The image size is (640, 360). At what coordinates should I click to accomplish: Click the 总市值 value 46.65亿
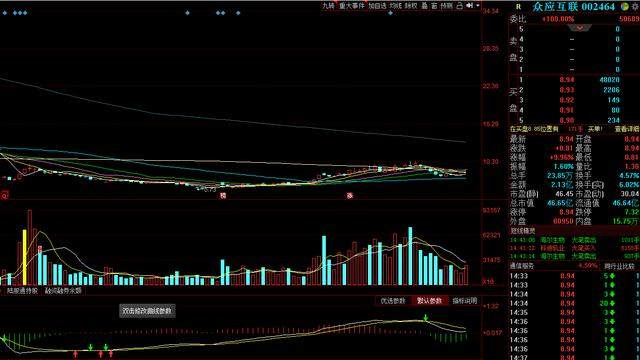pos(560,203)
